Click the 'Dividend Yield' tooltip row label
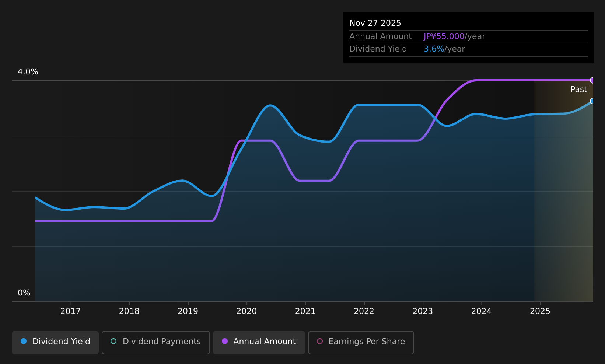Screen dimensions: 605x364 378,49
